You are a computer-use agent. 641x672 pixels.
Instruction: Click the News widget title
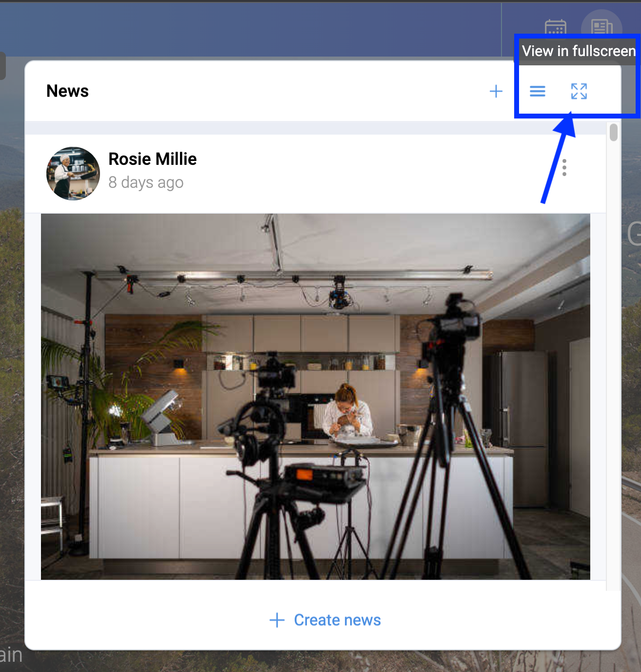tap(67, 91)
